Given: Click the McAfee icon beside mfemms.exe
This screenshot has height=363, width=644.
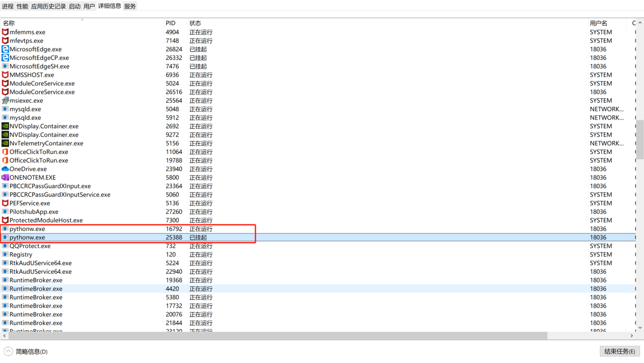Looking at the screenshot, I should pos(5,32).
